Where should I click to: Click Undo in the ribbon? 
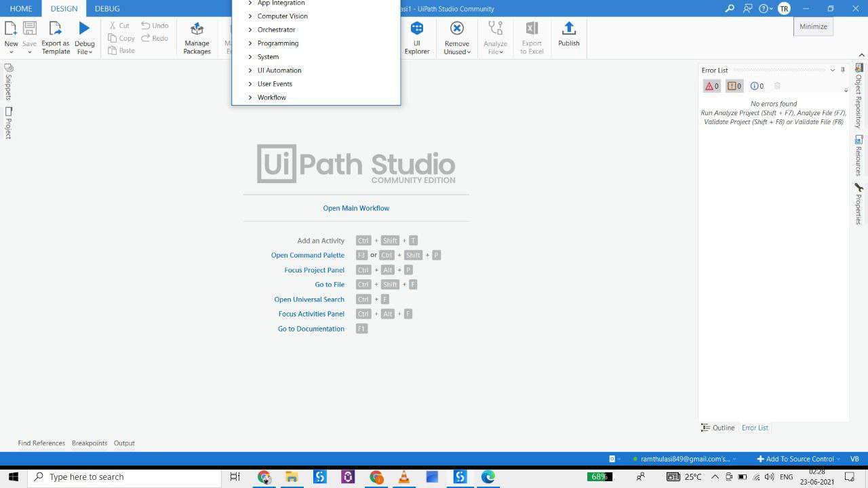coord(155,26)
